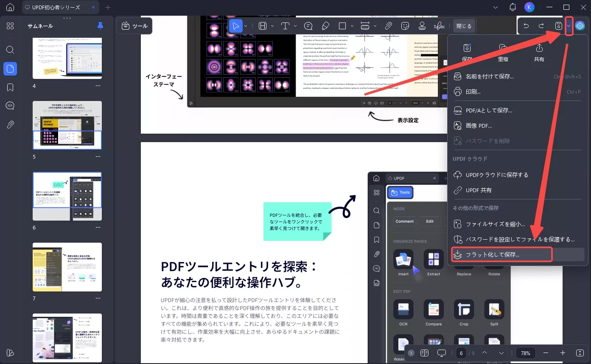Choose UPDF 共有 from the menu

tap(518, 190)
